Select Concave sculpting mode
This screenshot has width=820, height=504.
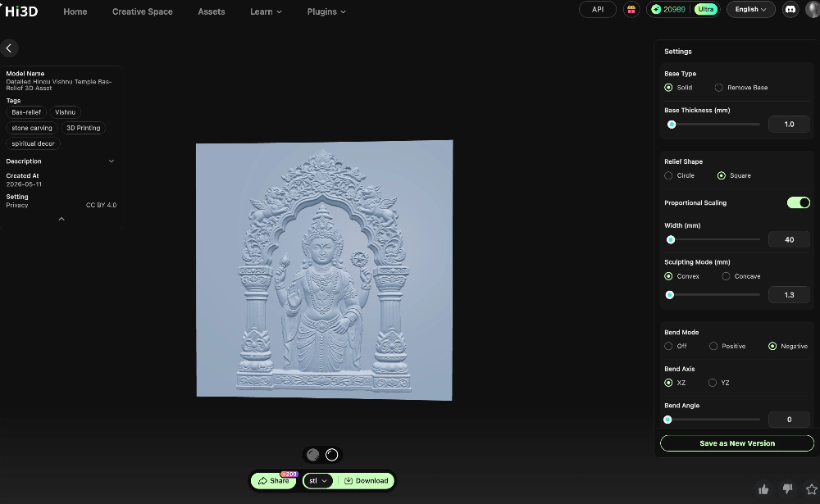(x=741, y=276)
